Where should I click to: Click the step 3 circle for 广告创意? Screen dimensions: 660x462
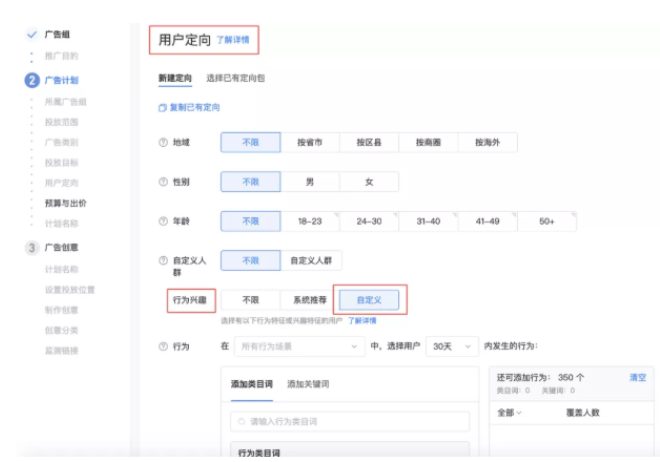click(32, 247)
